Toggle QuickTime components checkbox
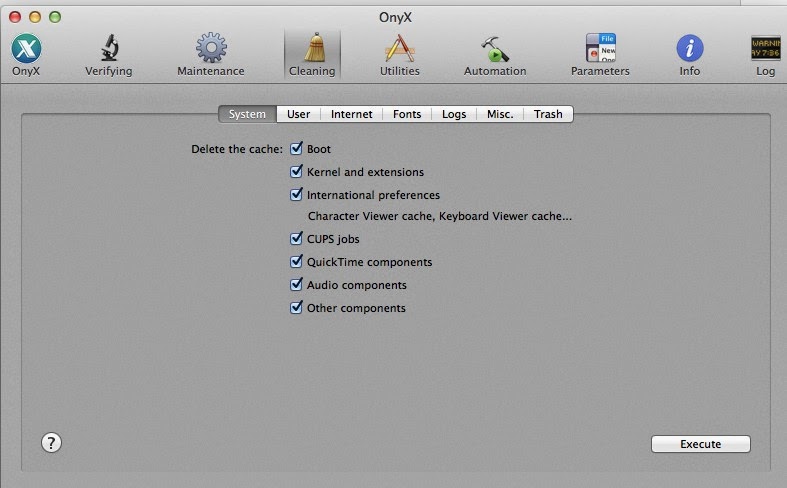The height and width of the screenshot is (488, 787). 296,262
